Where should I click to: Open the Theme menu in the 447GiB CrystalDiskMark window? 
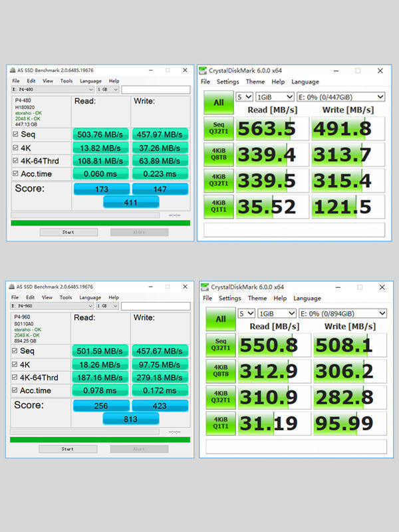pos(255,82)
